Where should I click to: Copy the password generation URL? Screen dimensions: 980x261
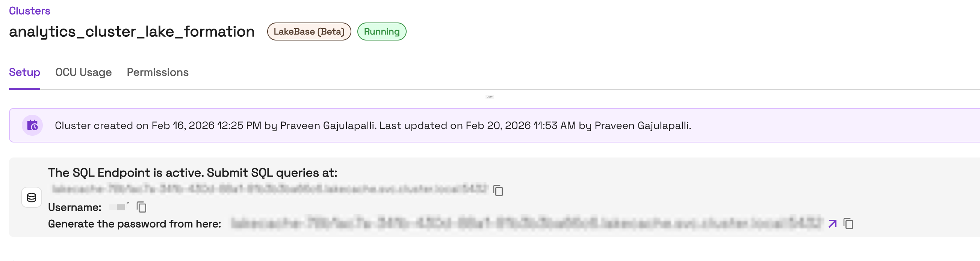848,224
